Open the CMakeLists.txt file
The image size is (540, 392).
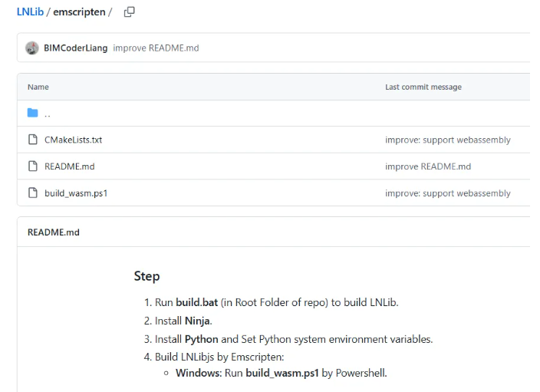click(73, 140)
